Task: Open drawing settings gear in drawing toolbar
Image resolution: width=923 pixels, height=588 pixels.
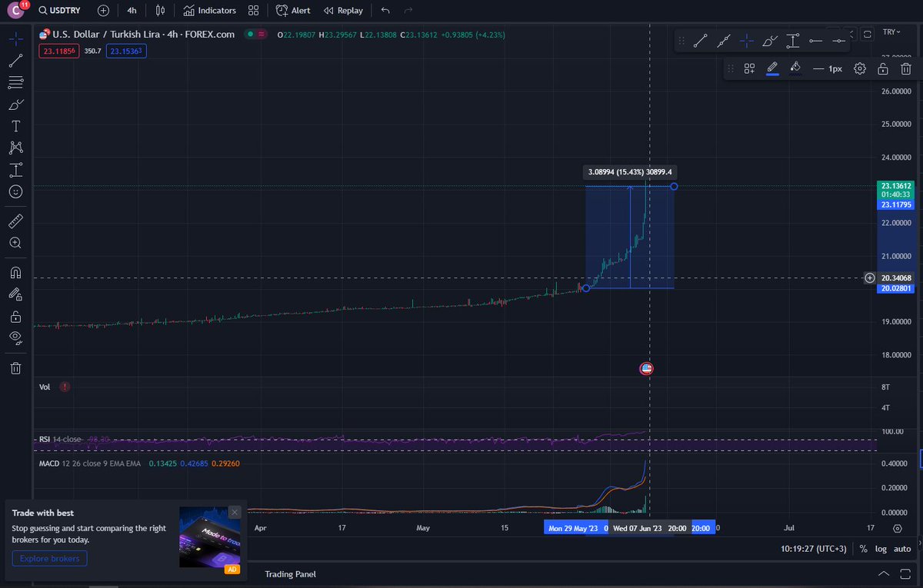Action: pyautogui.click(x=860, y=68)
